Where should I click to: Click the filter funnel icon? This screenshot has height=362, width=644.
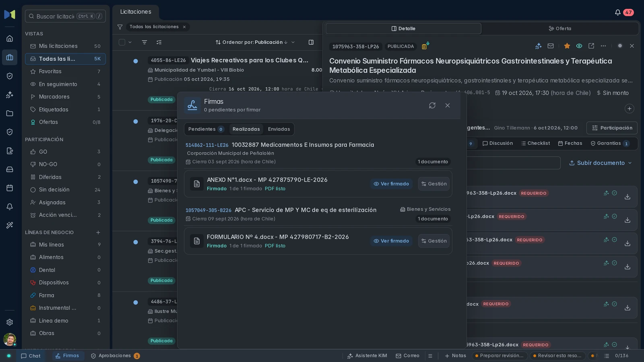point(120,27)
